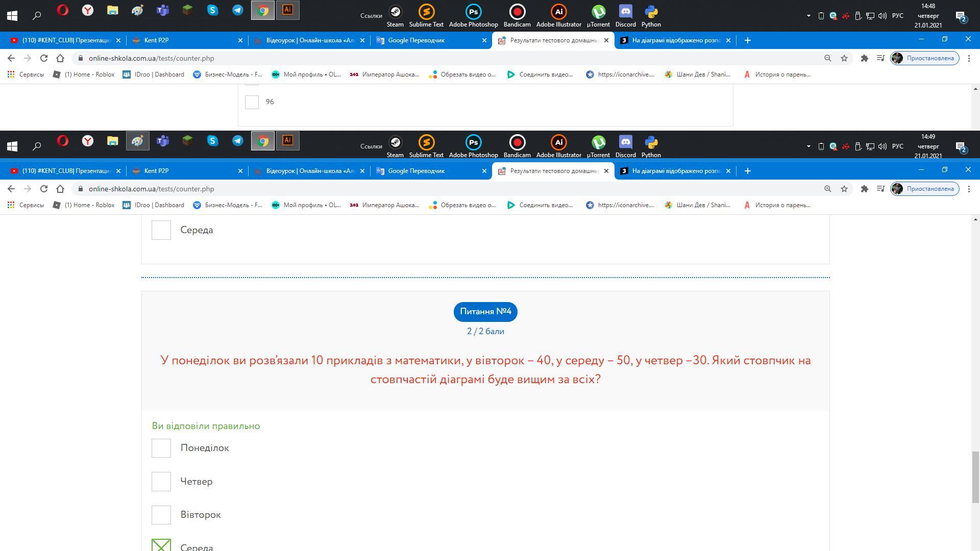Check the Понеділок answer checkbox
980x551 pixels.
[161, 448]
